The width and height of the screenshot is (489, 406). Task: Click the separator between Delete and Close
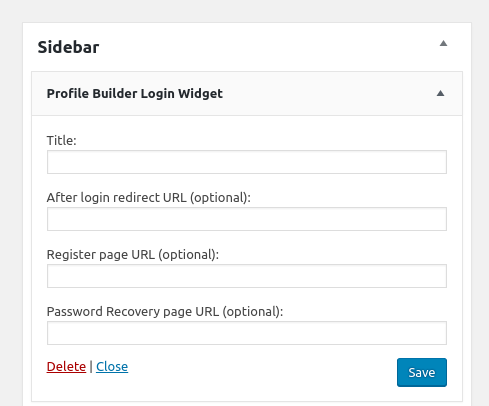pyautogui.click(x=91, y=367)
